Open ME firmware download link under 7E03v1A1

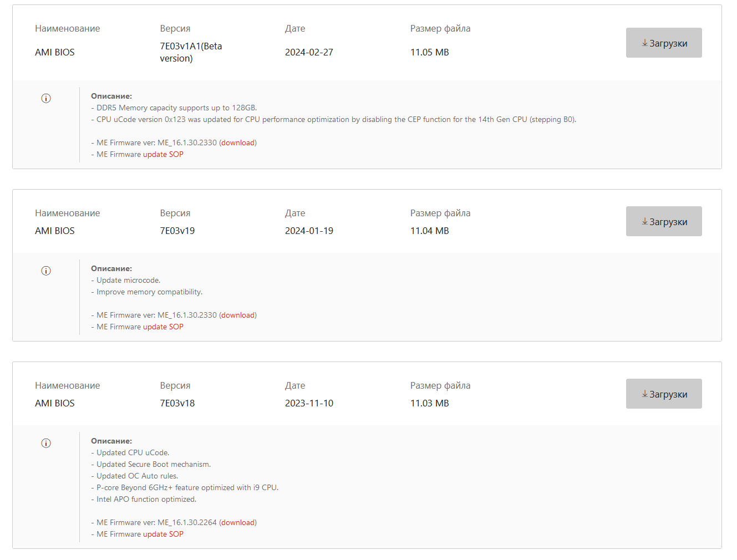pyautogui.click(x=238, y=143)
